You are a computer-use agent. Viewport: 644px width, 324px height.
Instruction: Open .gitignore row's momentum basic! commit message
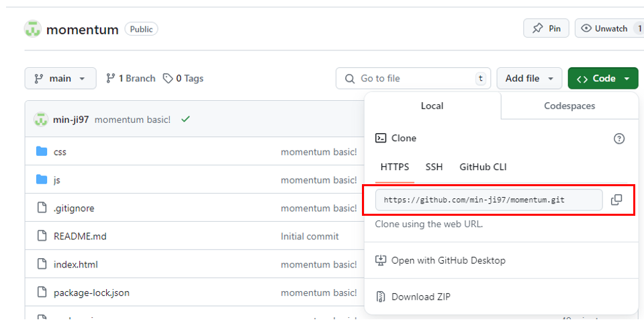point(319,208)
